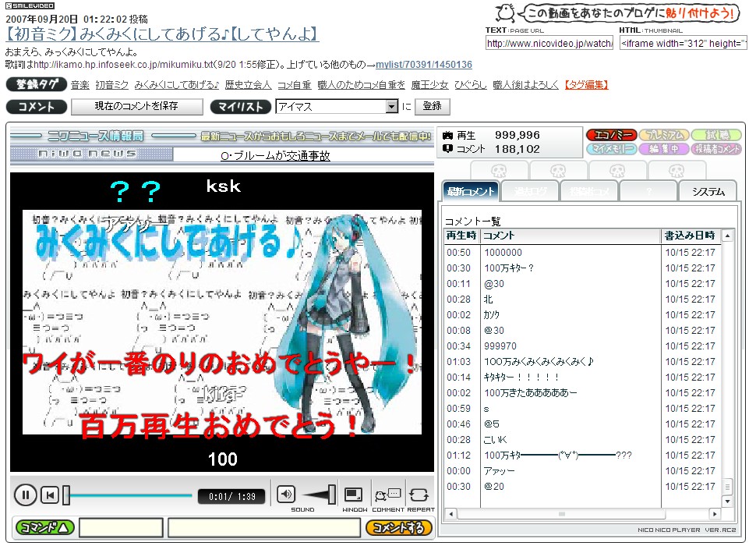
Task: Open the コメ自重 tag link
Action: (295, 85)
